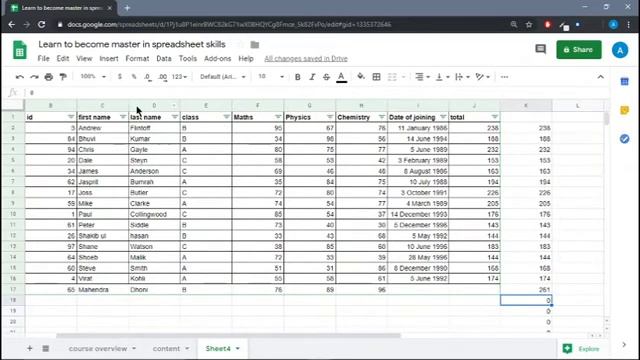Open the Google account avatar

pos(620,50)
